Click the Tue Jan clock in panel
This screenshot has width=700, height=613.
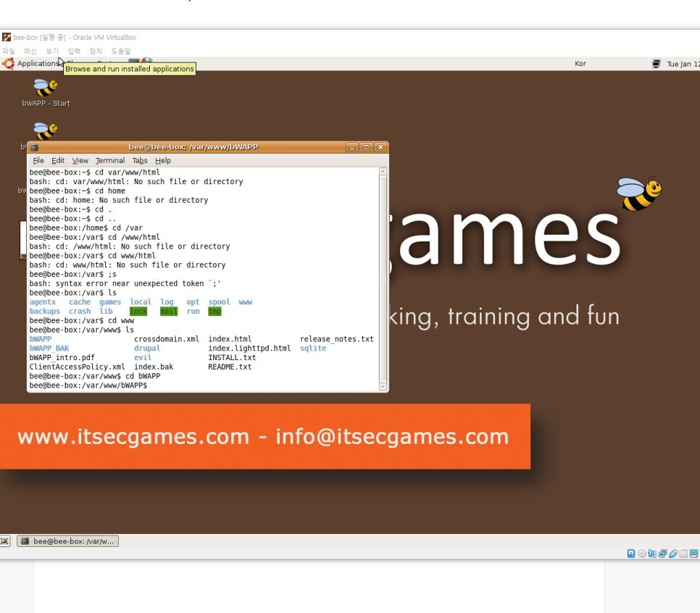[x=683, y=64]
